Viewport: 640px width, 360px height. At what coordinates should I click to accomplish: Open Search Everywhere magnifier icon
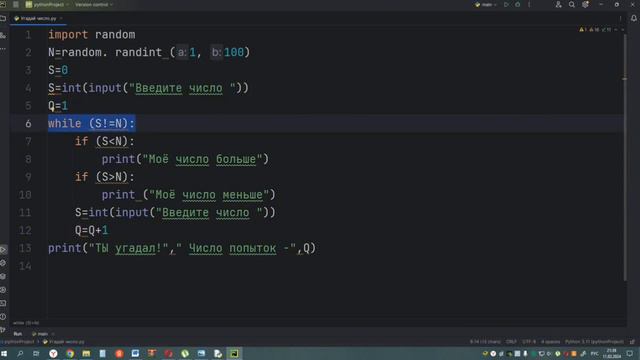tap(572, 4)
